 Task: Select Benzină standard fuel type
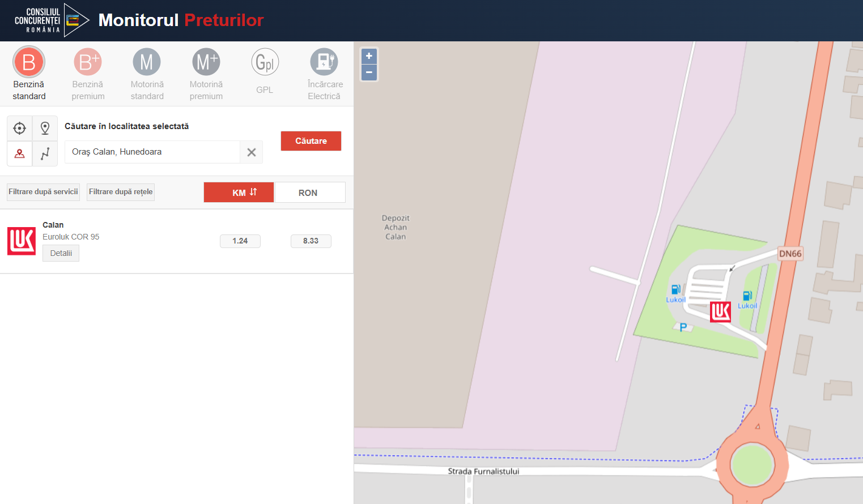coord(29,62)
